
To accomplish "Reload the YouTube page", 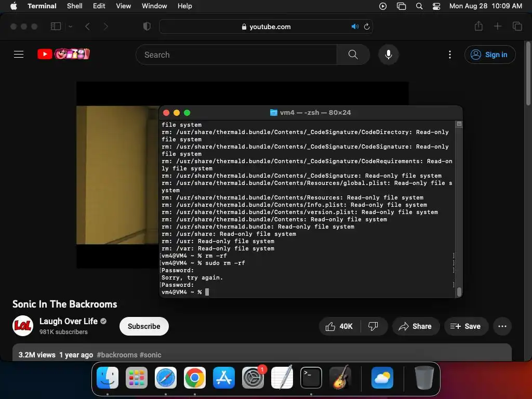I will click(367, 26).
